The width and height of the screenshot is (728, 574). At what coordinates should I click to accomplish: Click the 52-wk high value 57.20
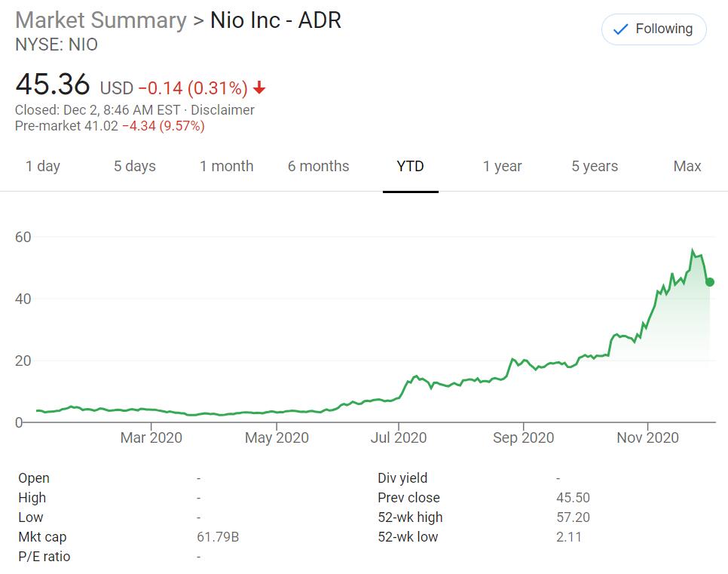point(573,517)
